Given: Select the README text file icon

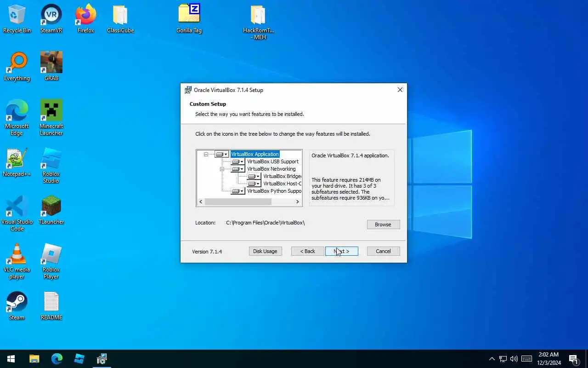Looking at the screenshot, I should point(51,305).
